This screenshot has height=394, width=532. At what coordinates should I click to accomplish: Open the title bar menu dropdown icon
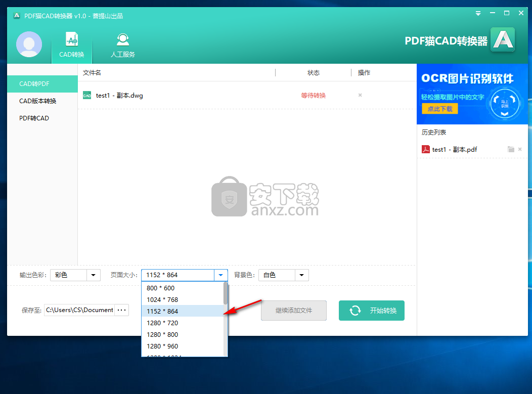pos(478,13)
